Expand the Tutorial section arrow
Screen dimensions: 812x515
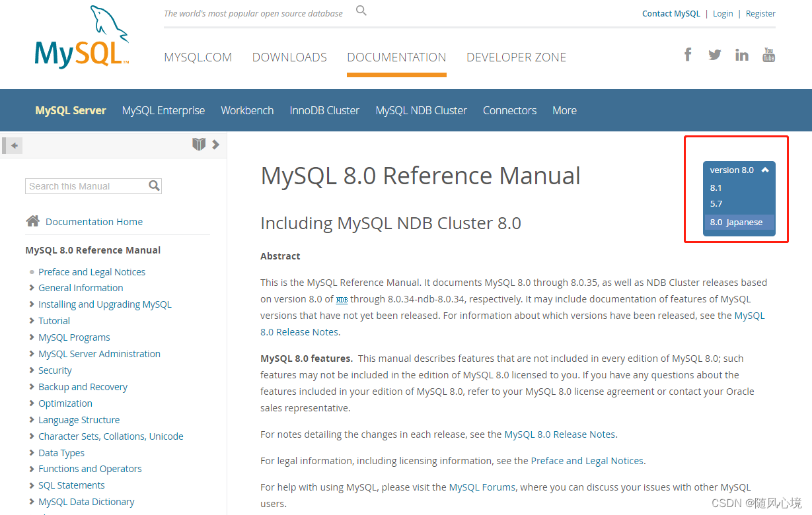(32, 320)
